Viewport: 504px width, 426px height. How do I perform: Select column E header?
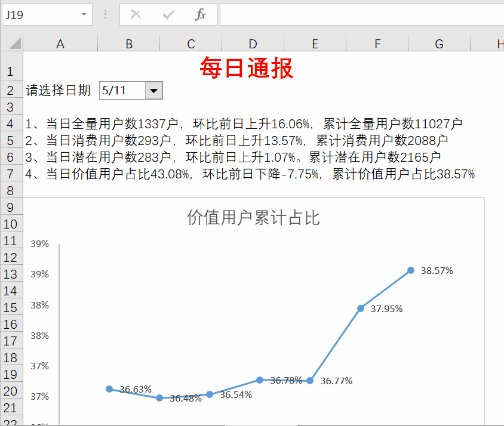315,44
